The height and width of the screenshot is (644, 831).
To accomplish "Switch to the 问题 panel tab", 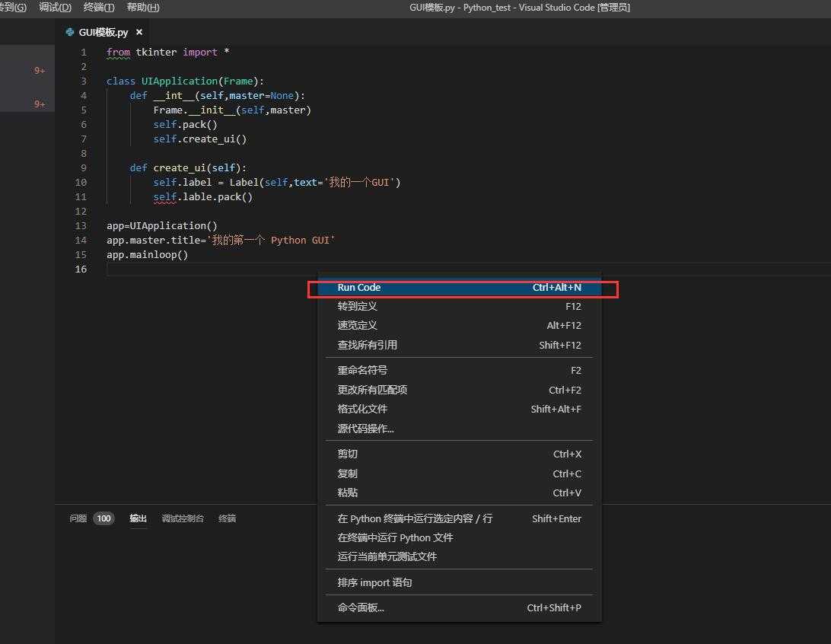I will 78,518.
